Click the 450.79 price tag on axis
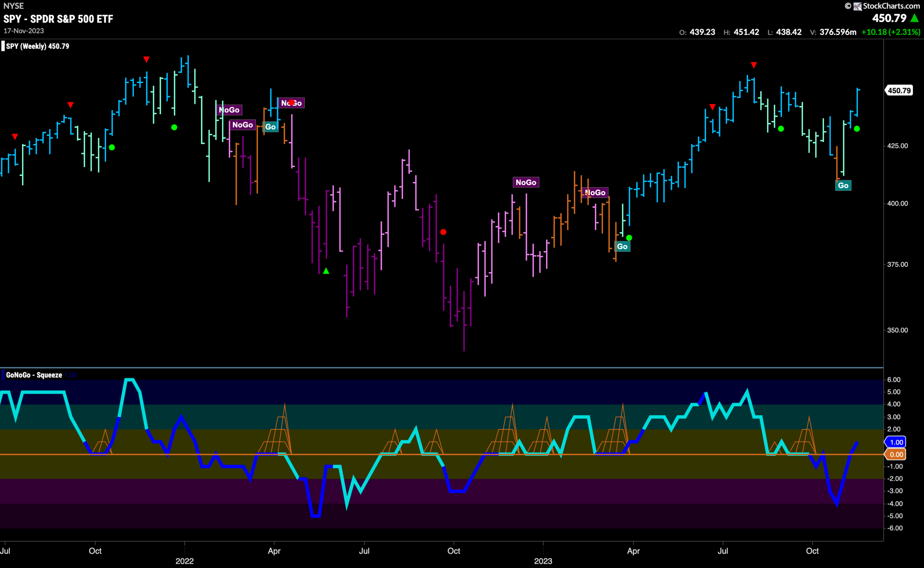 (899, 91)
